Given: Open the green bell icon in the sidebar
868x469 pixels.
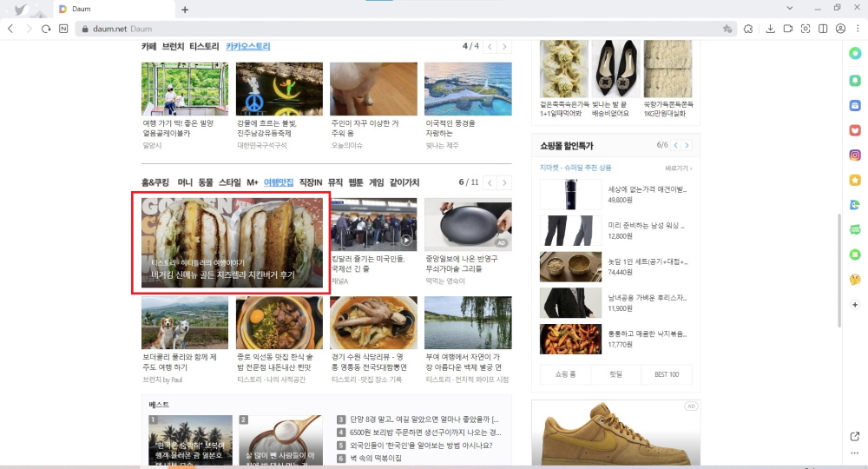Looking at the screenshot, I should coord(855,81).
